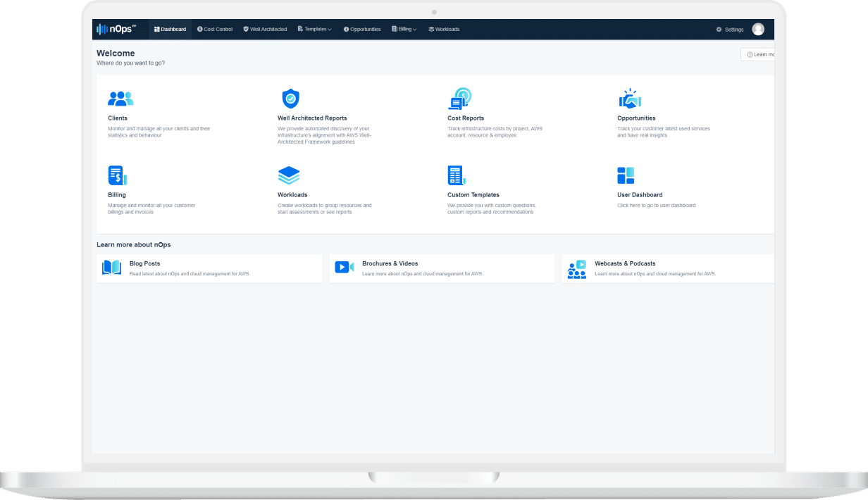868x500 pixels.
Task: Click the Well Architected Reports shield icon
Action: pos(290,98)
